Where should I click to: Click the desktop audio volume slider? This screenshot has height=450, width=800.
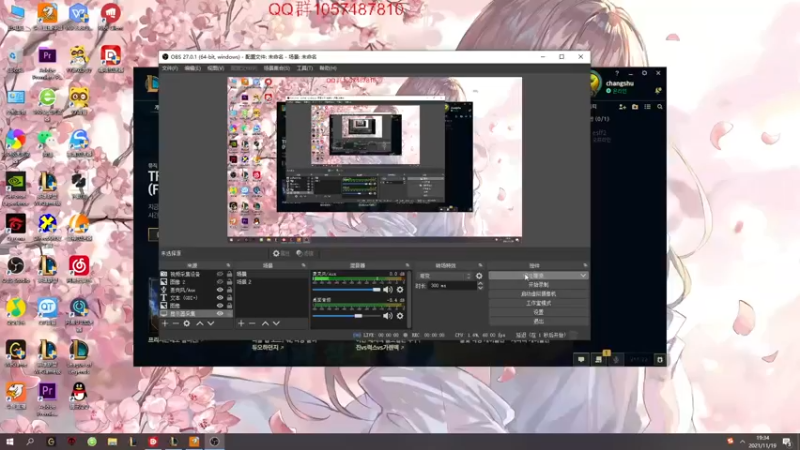click(x=346, y=316)
